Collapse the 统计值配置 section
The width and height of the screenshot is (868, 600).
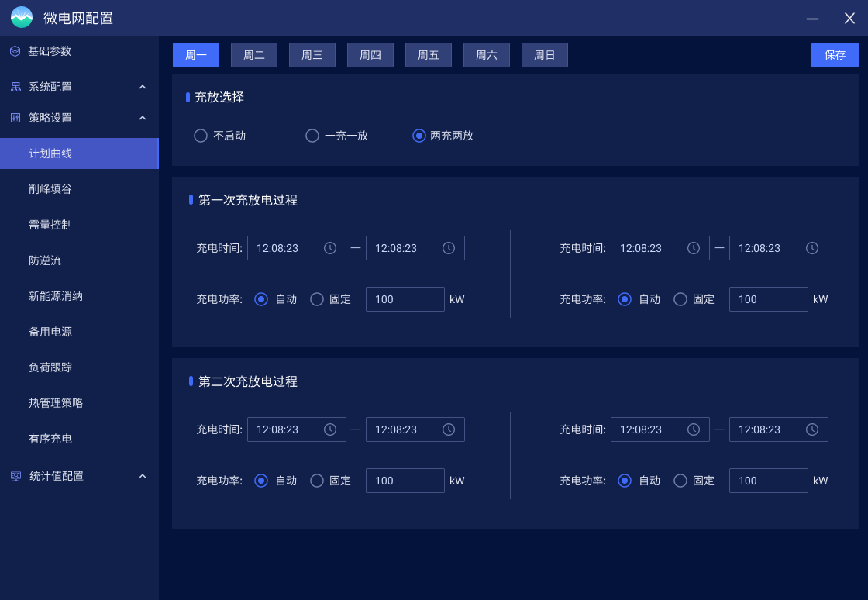point(142,476)
